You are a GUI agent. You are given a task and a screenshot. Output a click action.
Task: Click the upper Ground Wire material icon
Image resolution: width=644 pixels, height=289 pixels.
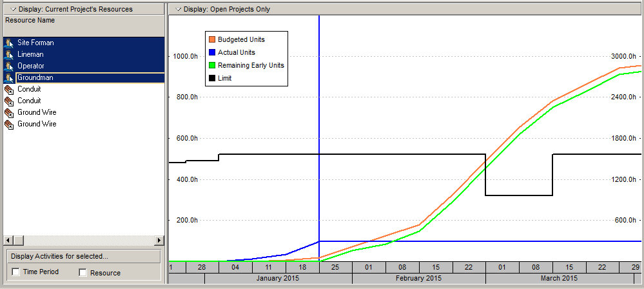click(8, 112)
